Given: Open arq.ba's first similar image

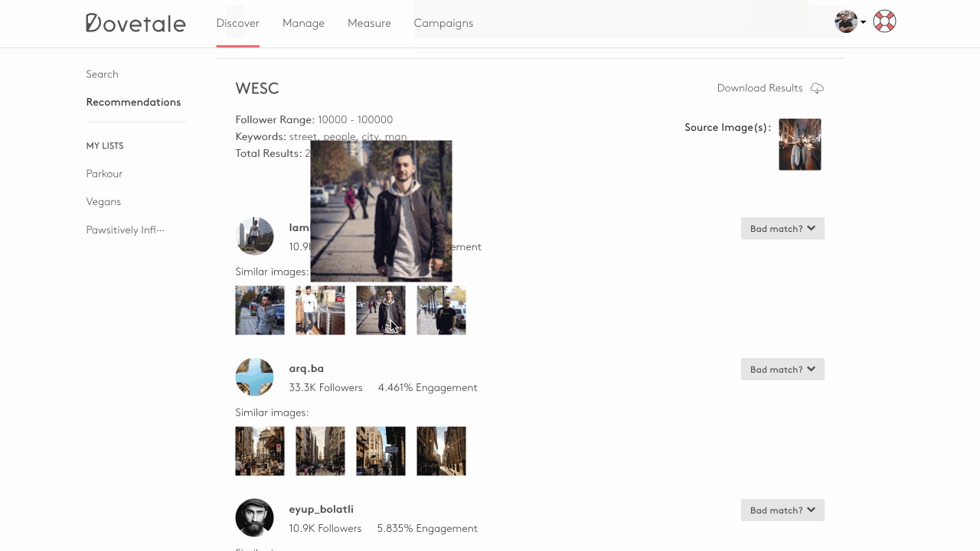Looking at the screenshot, I should tap(260, 451).
